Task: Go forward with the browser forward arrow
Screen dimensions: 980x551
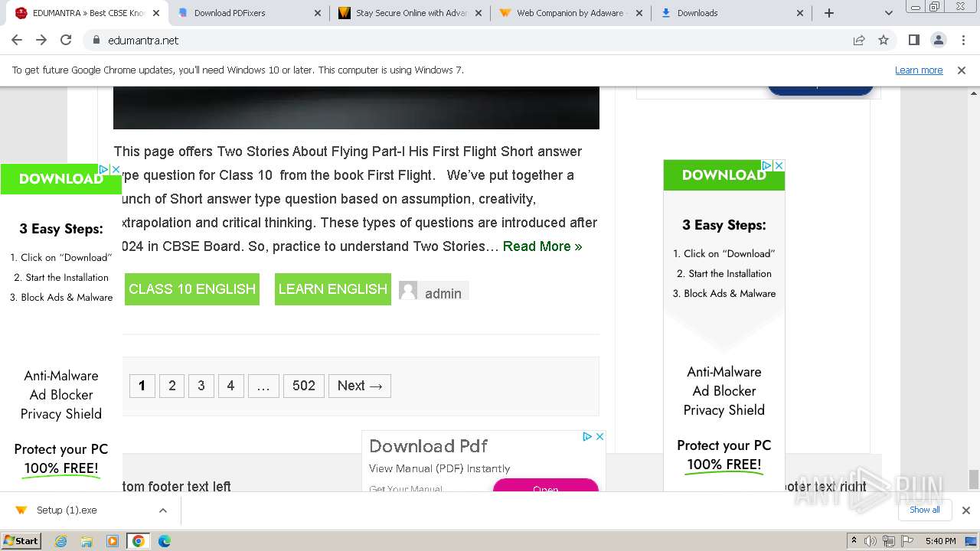Action: (x=41, y=40)
